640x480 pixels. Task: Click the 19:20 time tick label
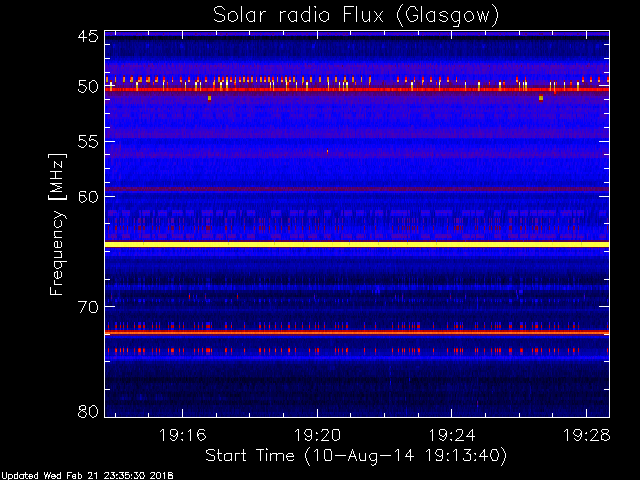pos(317,435)
